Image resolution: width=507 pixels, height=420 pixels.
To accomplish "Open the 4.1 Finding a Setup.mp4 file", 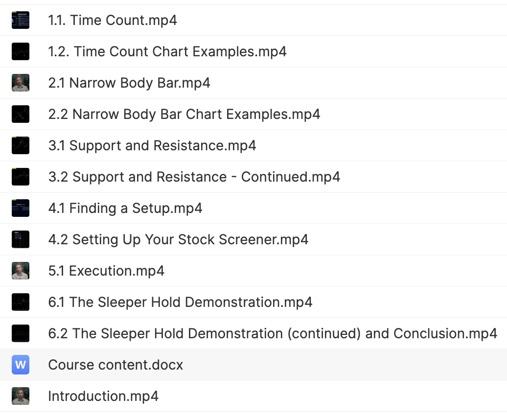I will [125, 208].
